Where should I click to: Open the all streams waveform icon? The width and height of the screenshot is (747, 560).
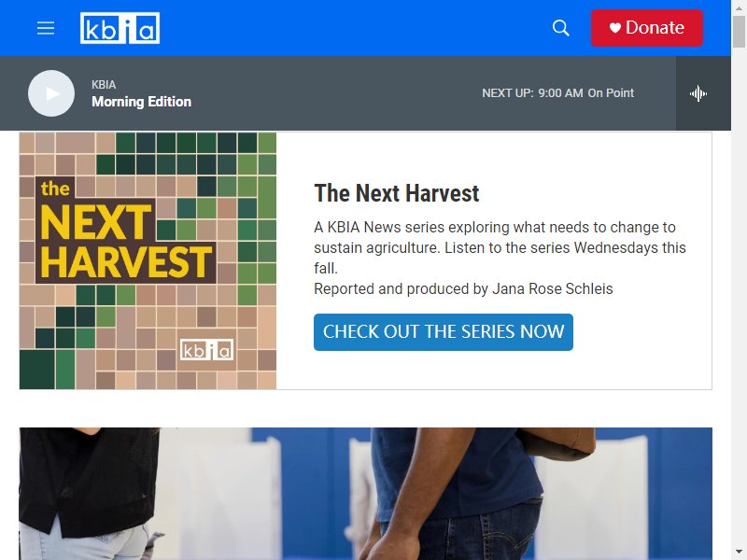[x=698, y=93]
